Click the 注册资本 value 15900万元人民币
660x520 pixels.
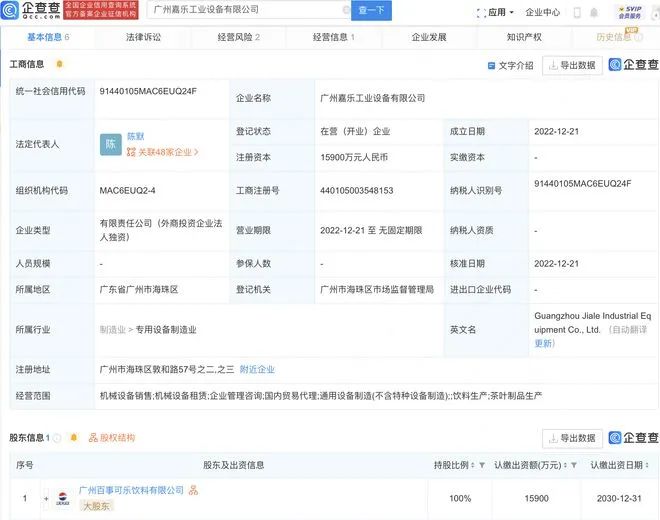click(x=354, y=157)
